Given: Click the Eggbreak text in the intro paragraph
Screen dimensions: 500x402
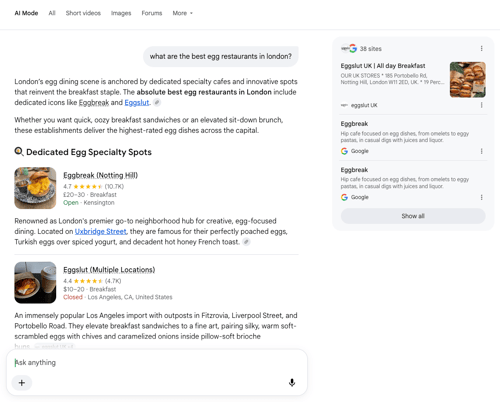Looking at the screenshot, I should [x=94, y=102].
